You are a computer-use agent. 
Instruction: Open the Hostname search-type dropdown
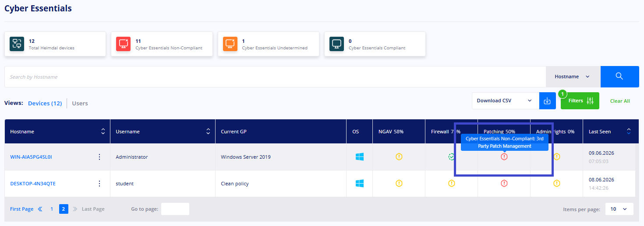(573, 76)
